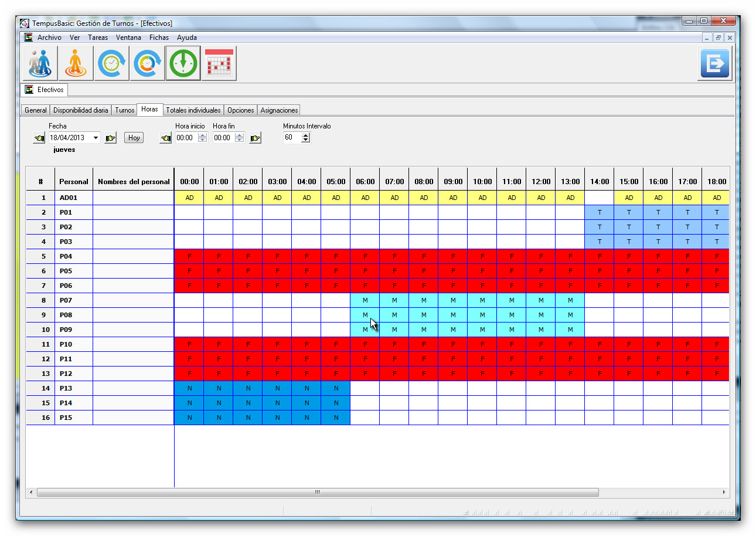Click the two-people staff group toolbar icon
The width and height of the screenshot is (756, 536).
click(40, 63)
